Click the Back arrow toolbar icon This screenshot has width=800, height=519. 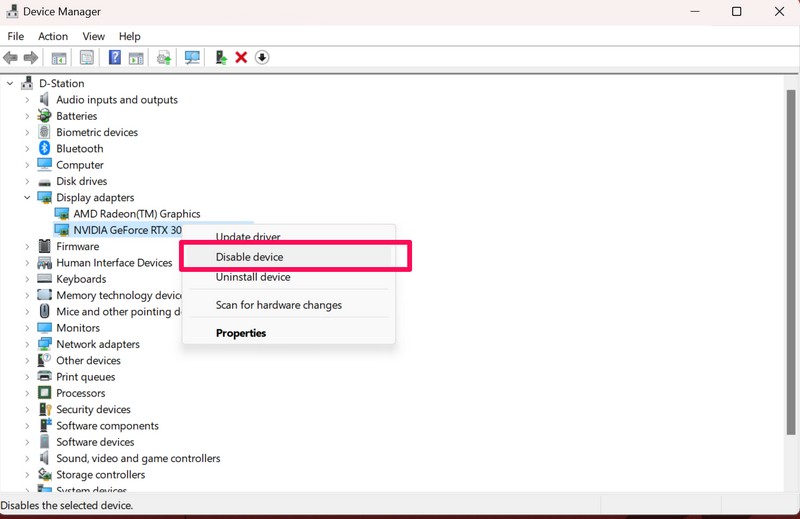click(x=11, y=58)
